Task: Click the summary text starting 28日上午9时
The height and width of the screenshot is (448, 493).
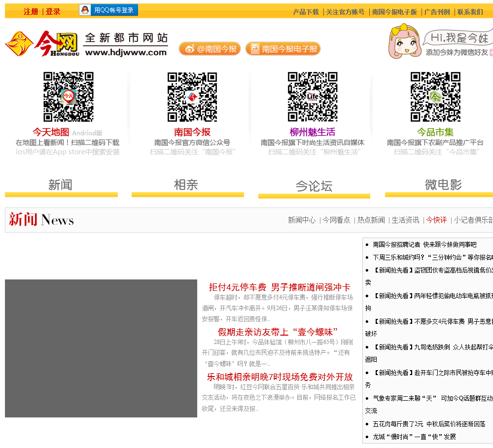Action: (277, 353)
